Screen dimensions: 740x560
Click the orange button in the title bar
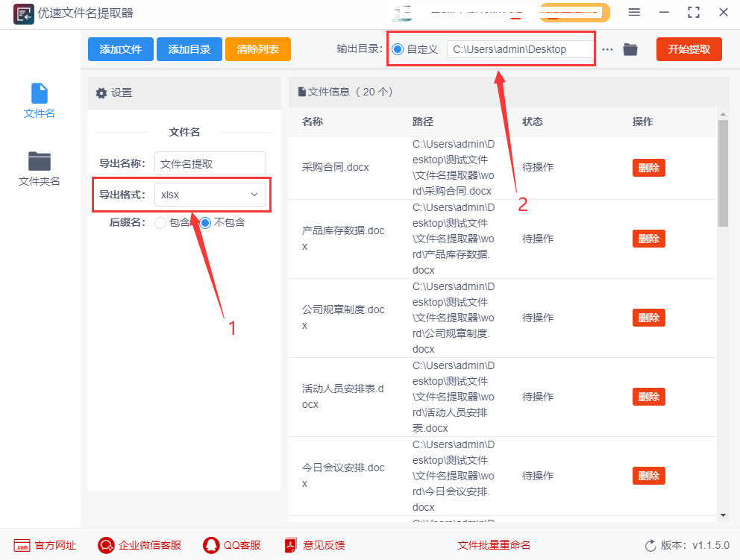(x=575, y=13)
